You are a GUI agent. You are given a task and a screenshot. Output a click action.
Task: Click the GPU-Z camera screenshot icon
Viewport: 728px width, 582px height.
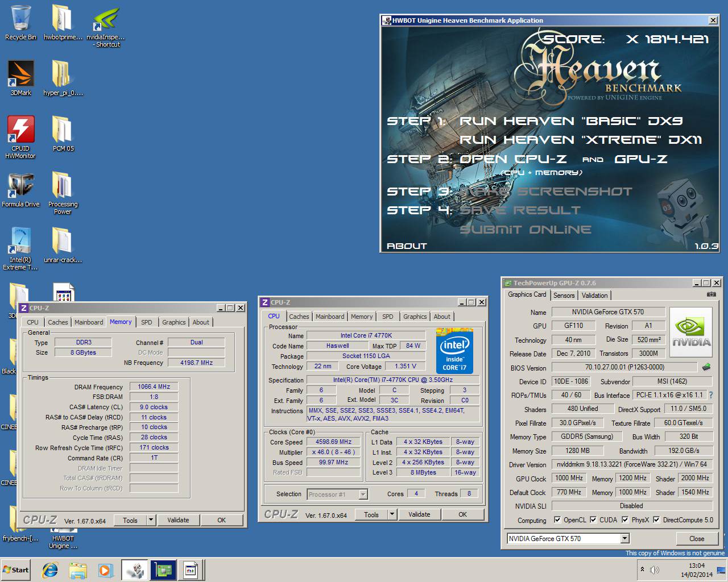pos(711,294)
